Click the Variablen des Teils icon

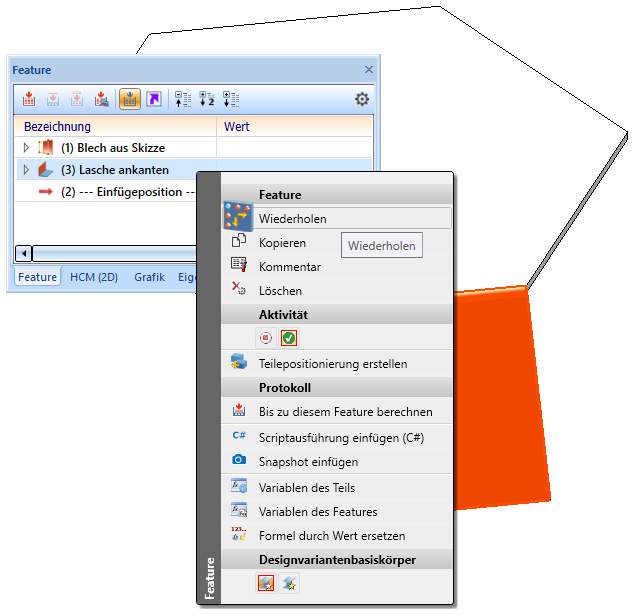coord(239,485)
